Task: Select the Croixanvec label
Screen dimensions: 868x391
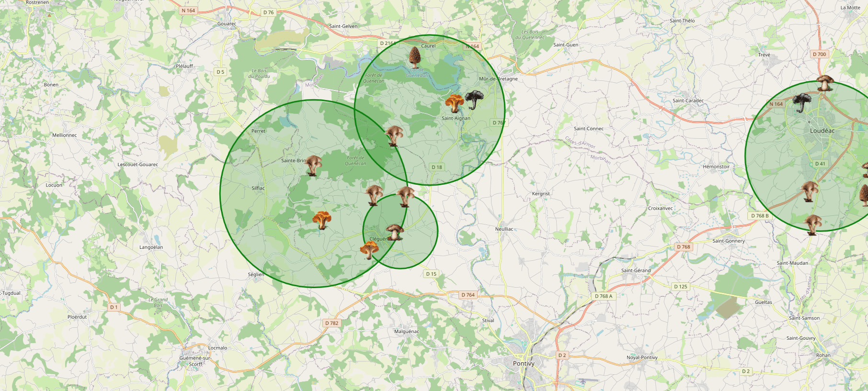Action: (661, 208)
